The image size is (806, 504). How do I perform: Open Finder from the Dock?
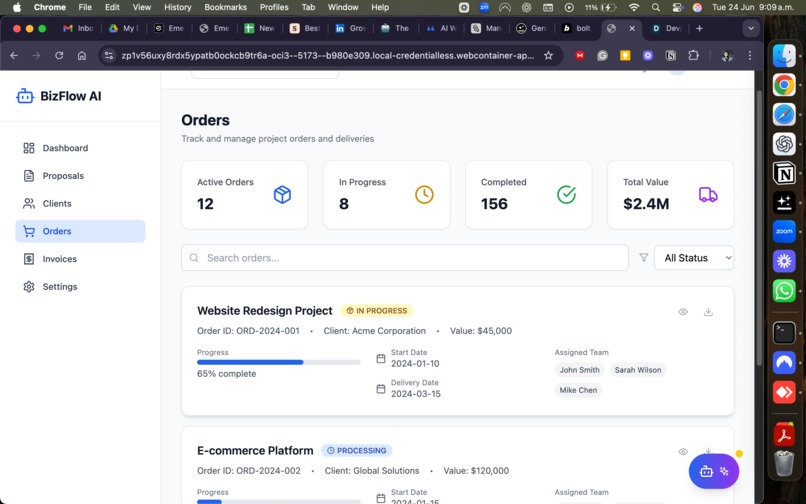coord(784,56)
